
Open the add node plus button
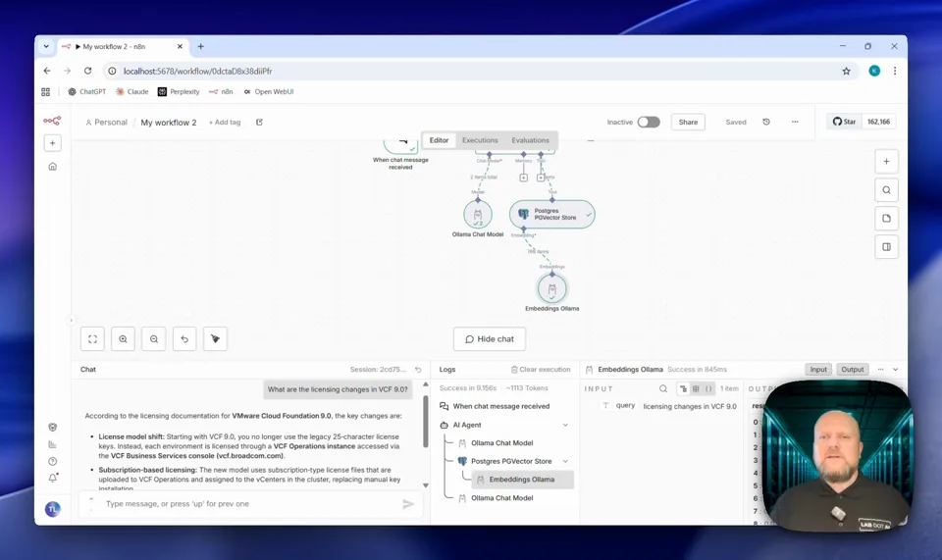pos(886,161)
